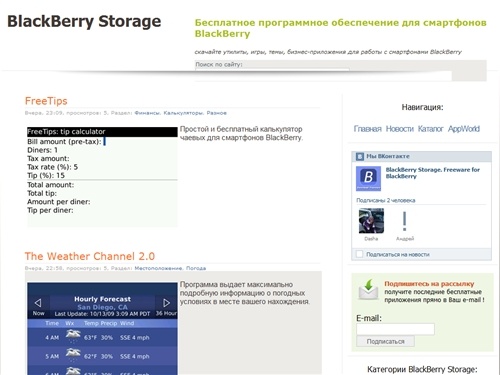Viewport: 500px width, 375px height.
Task: Tick the Подписаться на новости checkbox
Action: (359, 254)
